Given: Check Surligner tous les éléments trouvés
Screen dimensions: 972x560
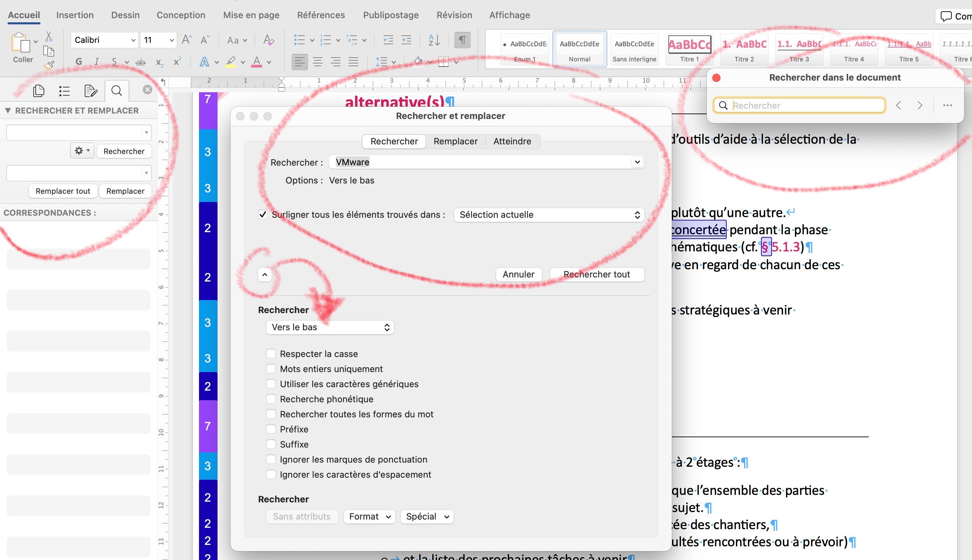Looking at the screenshot, I should coord(262,214).
